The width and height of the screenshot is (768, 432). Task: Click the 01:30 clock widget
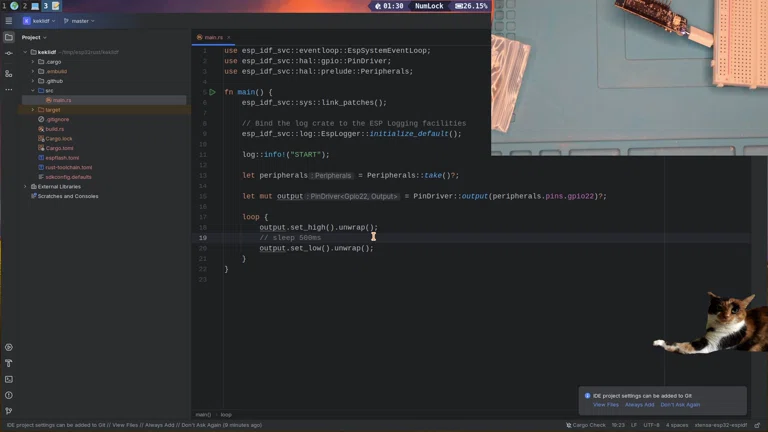coord(389,6)
